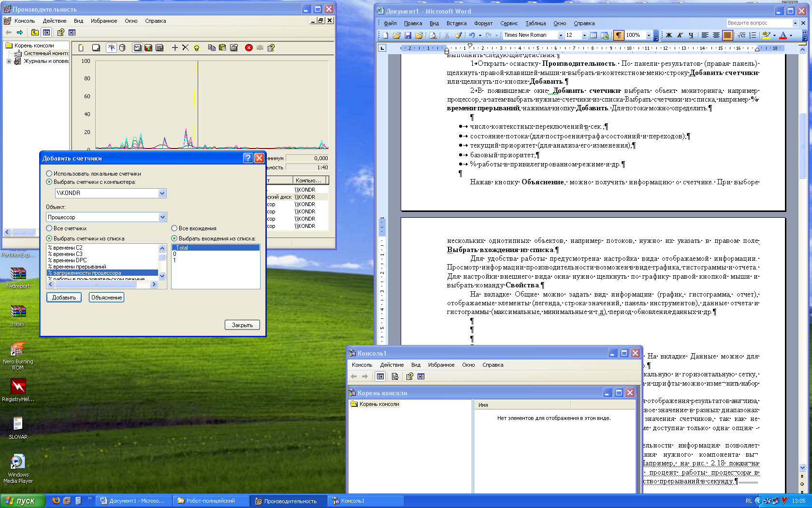The width and height of the screenshot is (812, 508).
Task: Click the Add counter plus icon
Action: point(175,47)
